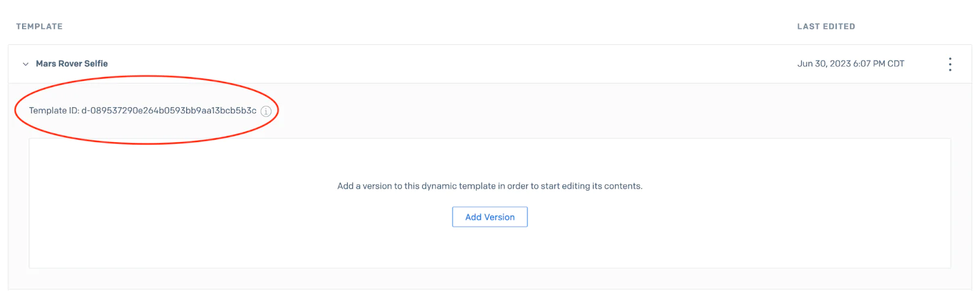Click the Template ID d-089537290e264b0593bb9aa13bcb5b3c text
980x291 pixels.
tap(143, 111)
